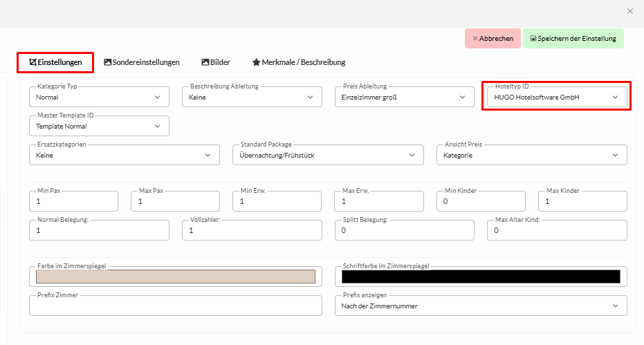This screenshot has height=345, width=644.
Task: Click the Max Pax input field
Action: click(175, 201)
